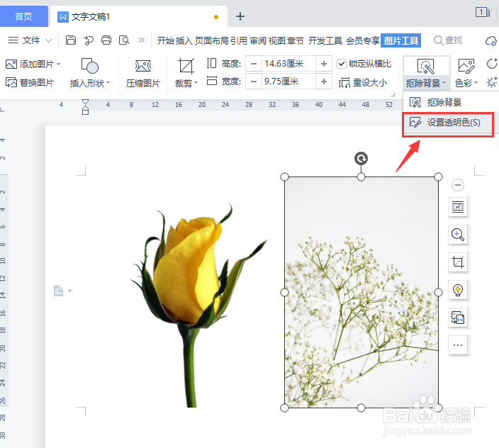This screenshot has width=499, height=448.
Task: Open size settings dialog launcher
Action: click(x=393, y=94)
